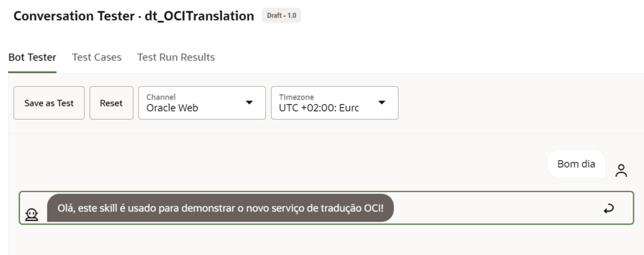Click the bot avatar icon
The width and height of the screenshot is (644, 255).
[x=31, y=215]
